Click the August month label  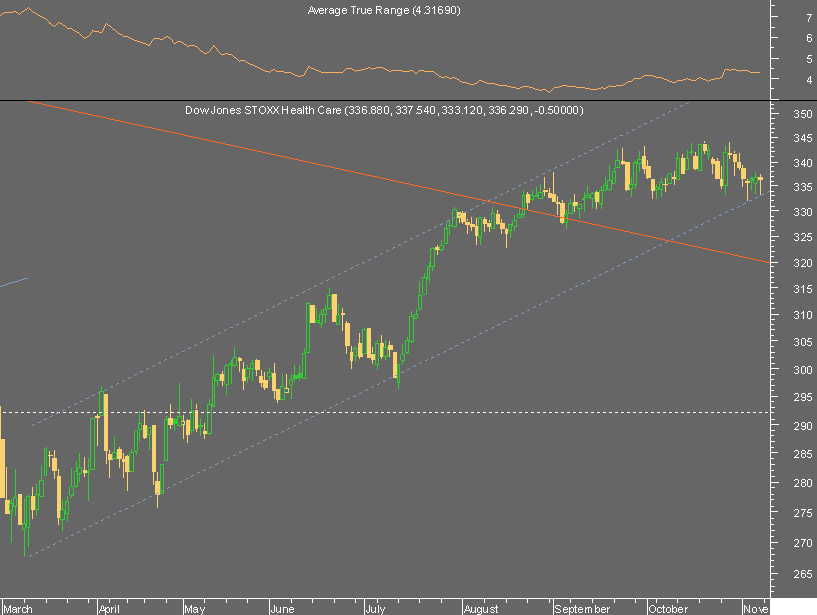pyautogui.click(x=481, y=609)
